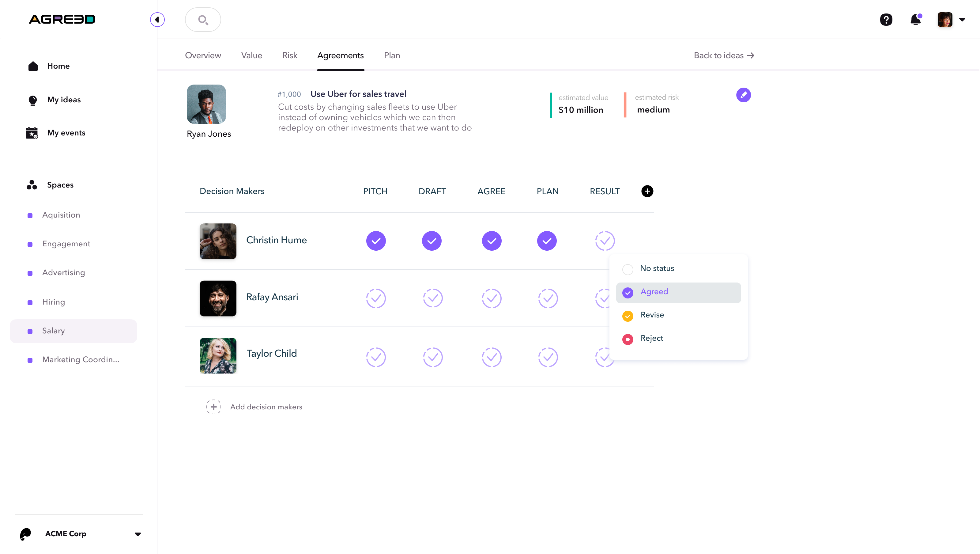Expand the ACME Corp organization dropdown
The height and width of the screenshot is (554, 980).
coord(138,534)
